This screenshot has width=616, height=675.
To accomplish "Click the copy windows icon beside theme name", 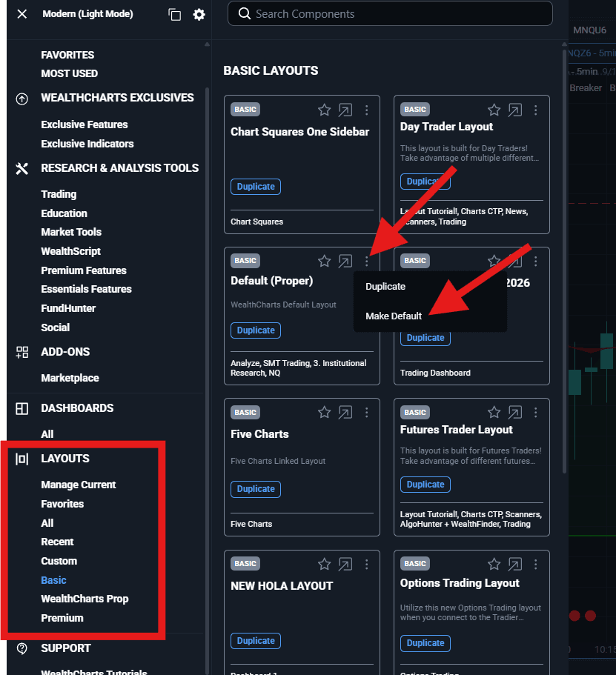I will tap(174, 15).
